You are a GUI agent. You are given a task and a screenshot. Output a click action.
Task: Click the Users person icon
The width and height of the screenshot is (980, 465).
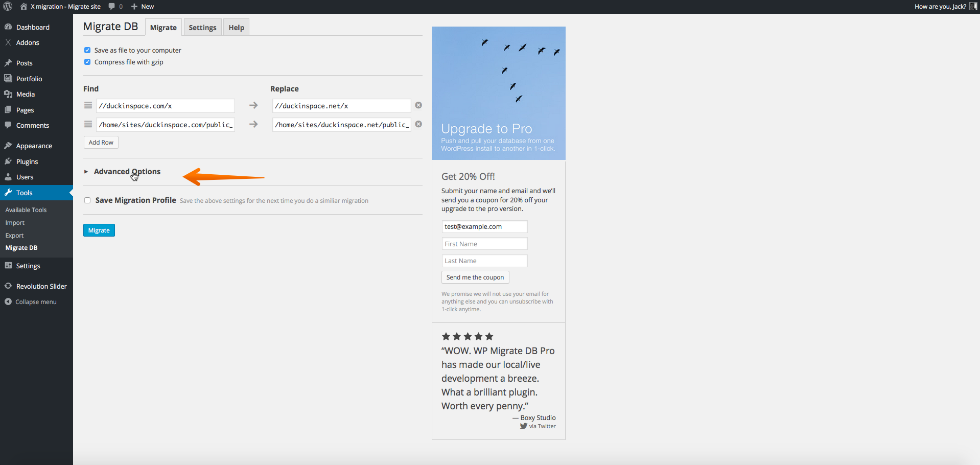tap(8, 177)
